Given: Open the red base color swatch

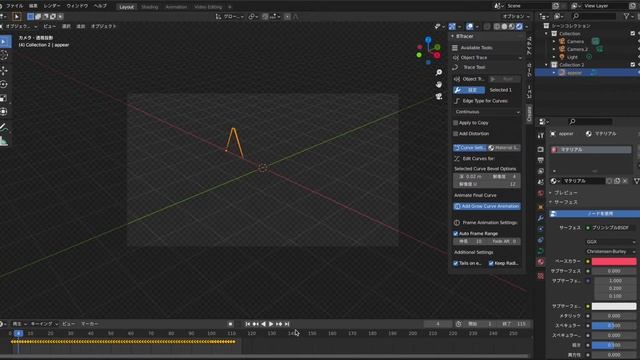Looking at the screenshot, I should (x=614, y=261).
